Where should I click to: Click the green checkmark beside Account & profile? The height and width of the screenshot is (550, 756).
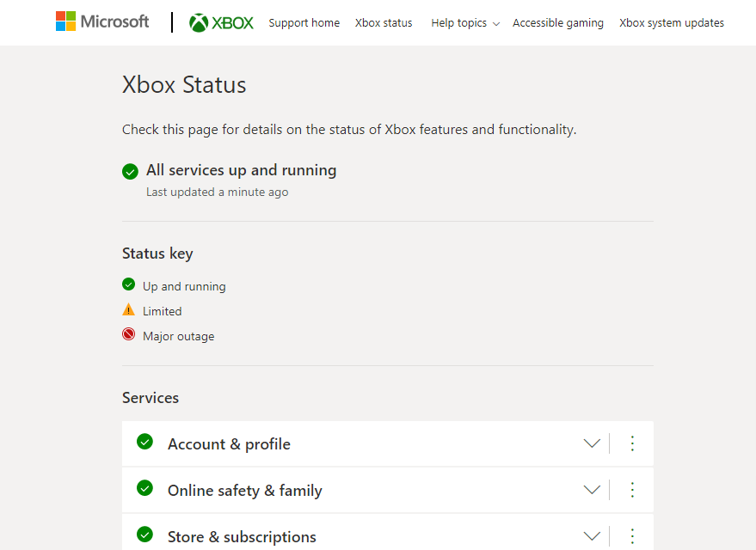point(144,443)
